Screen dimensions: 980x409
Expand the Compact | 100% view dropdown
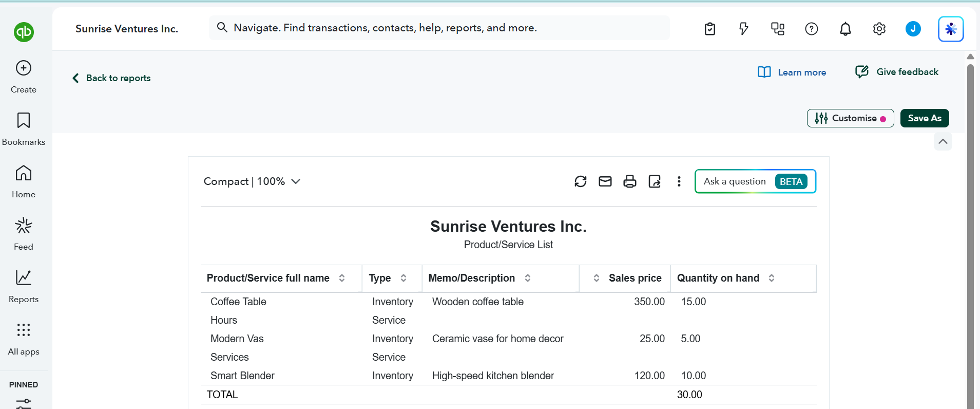(x=252, y=181)
